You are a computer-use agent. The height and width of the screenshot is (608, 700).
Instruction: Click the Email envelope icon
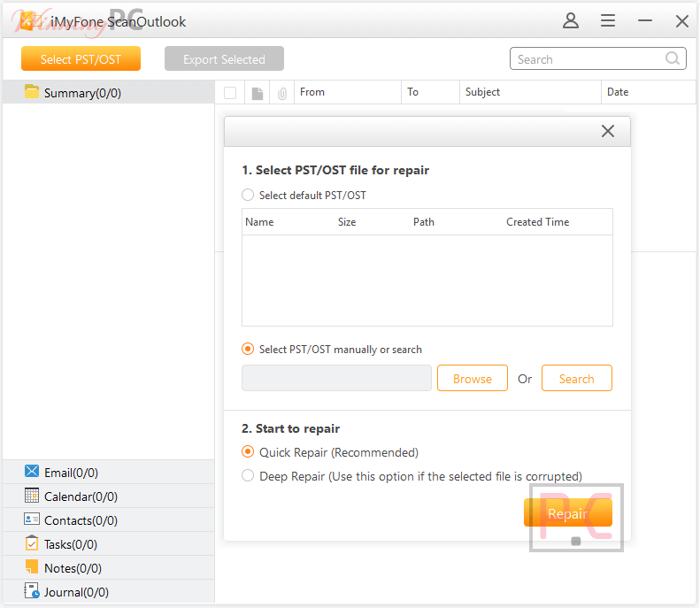click(32, 471)
